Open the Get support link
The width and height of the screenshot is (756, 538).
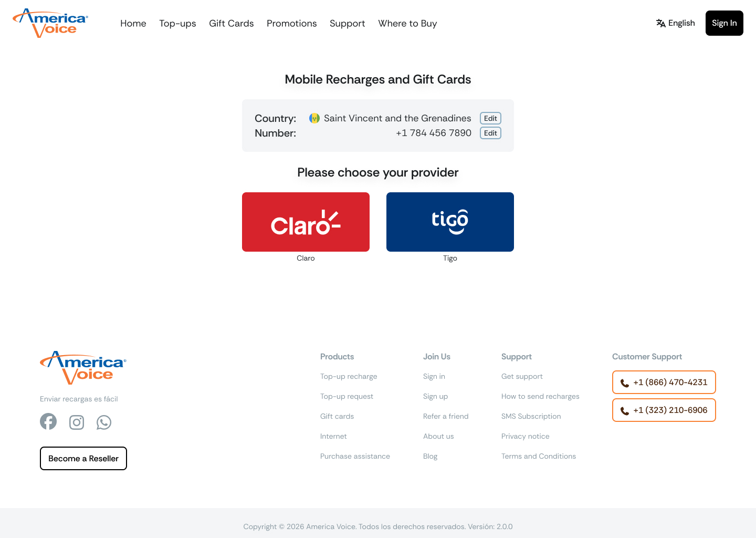[522, 376]
